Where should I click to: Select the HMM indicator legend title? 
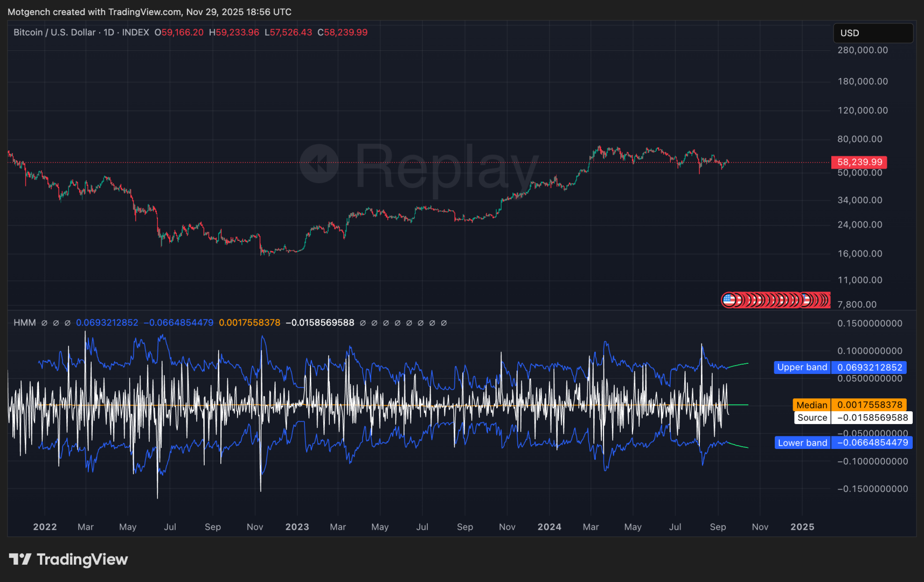pos(25,323)
